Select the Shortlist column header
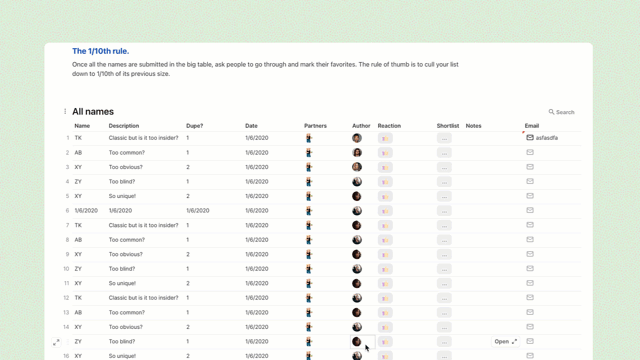640x360 pixels. (448, 126)
